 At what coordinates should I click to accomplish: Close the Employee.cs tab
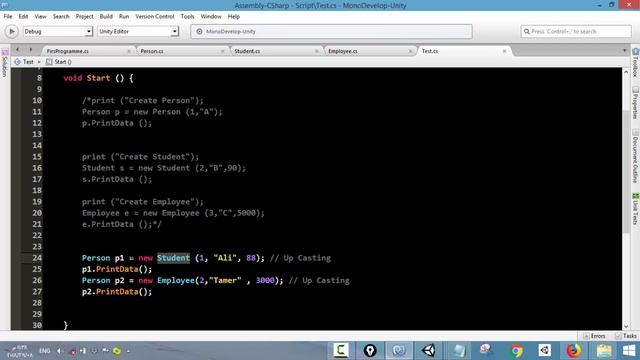coord(410,51)
